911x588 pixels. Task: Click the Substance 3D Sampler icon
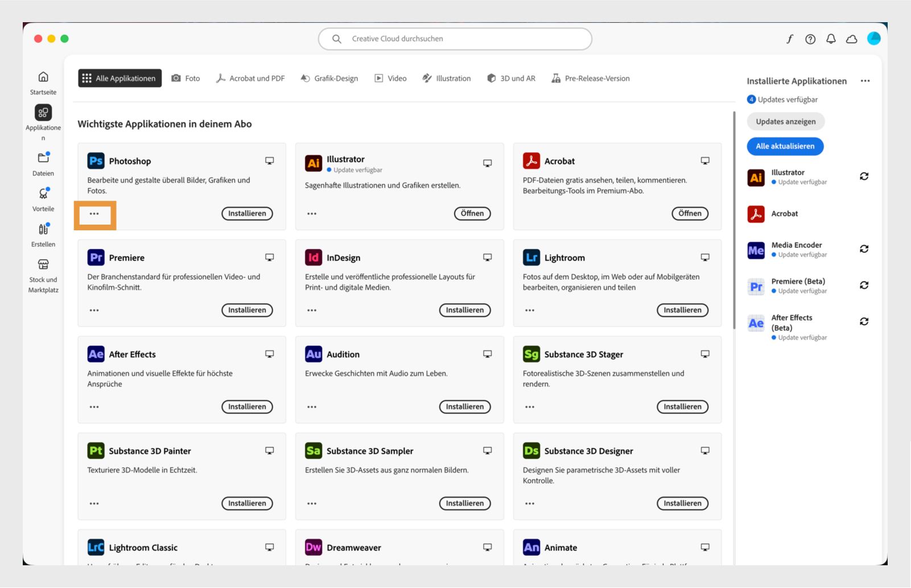(314, 451)
